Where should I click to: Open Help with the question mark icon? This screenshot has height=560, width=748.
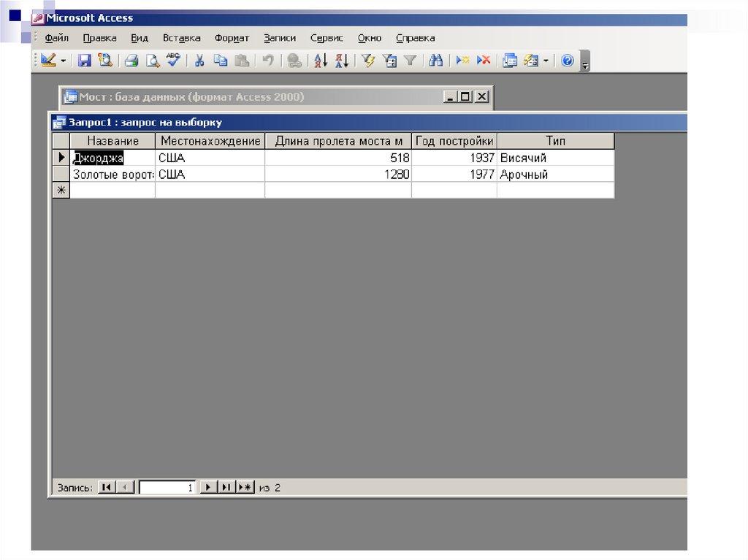567,61
